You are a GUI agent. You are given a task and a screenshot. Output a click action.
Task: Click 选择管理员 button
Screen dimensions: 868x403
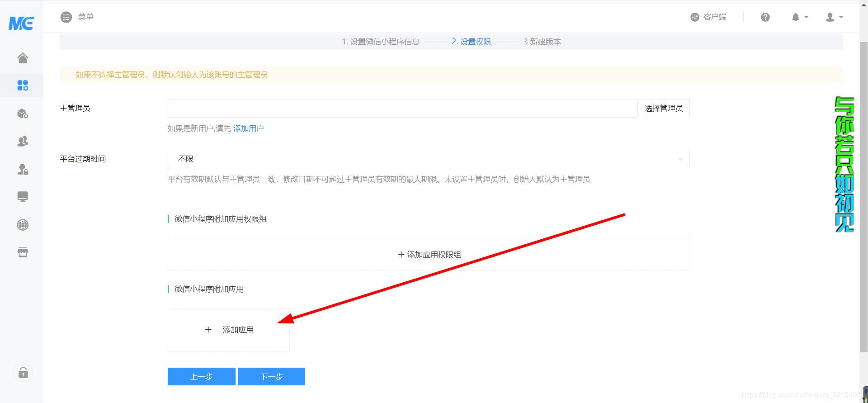663,108
